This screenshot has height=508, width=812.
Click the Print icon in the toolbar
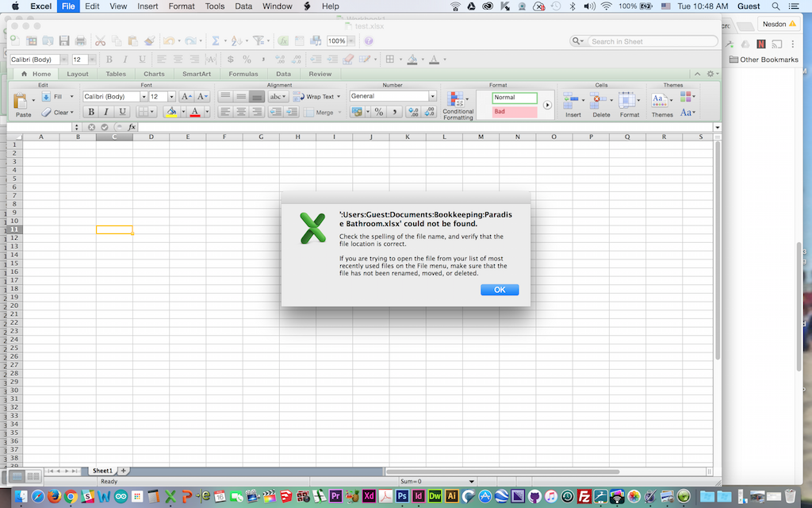tap(80, 41)
